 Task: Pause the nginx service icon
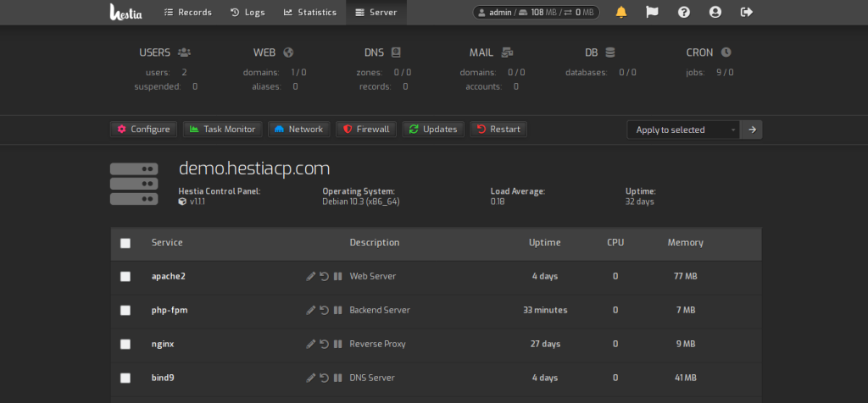tap(337, 344)
